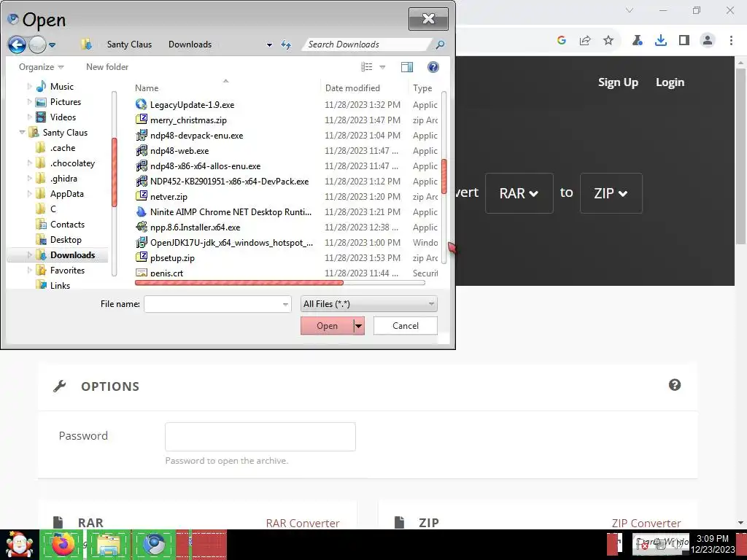
Task: Expand the AppData folder node
Action: pos(29,194)
